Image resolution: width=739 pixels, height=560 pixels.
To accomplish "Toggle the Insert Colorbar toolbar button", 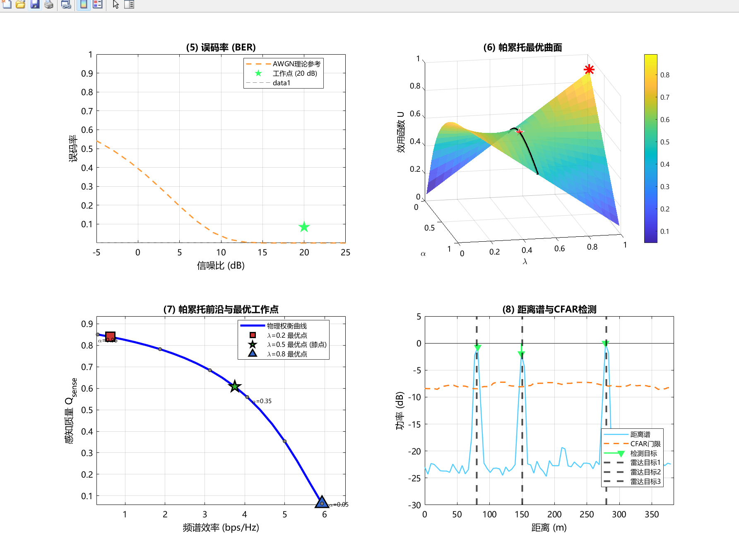I will [x=83, y=4].
